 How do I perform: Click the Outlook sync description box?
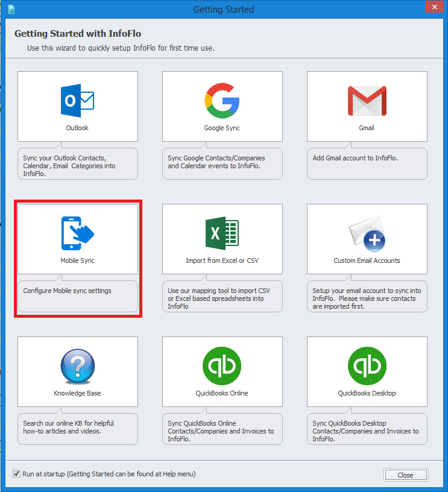click(x=77, y=166)
